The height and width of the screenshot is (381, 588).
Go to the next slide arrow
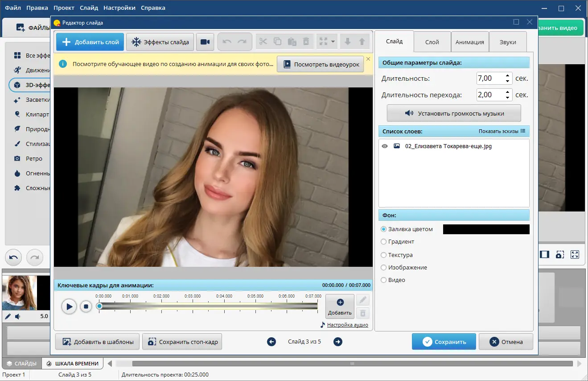338,342
